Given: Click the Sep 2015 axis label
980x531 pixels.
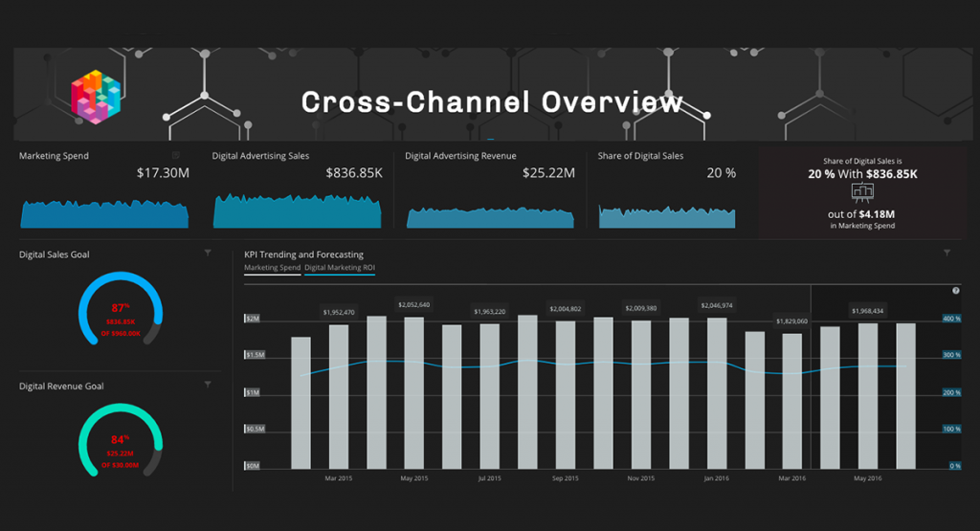Looking at the screenshot, I should click(x=565, y=478).
